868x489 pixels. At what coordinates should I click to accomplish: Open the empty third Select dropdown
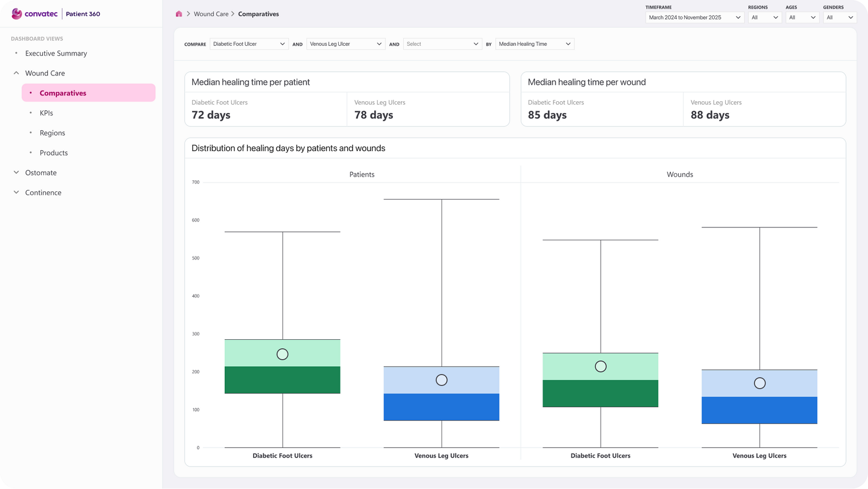(442, 44)
